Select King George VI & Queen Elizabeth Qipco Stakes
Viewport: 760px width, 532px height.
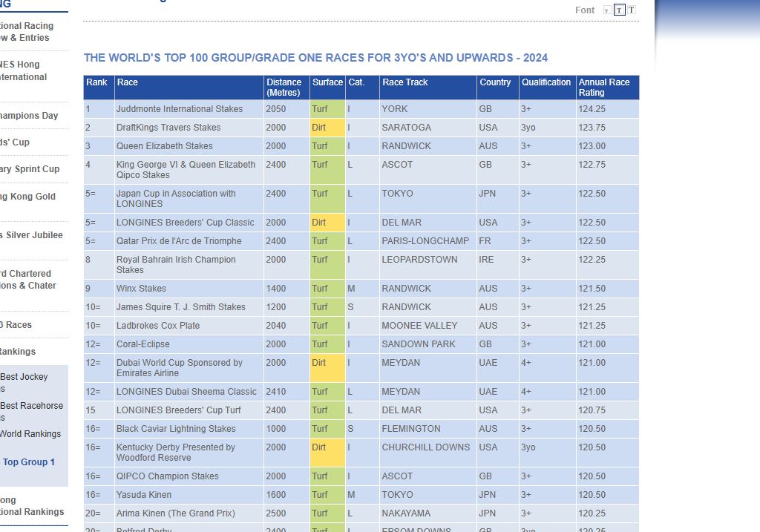click(186, 170)
